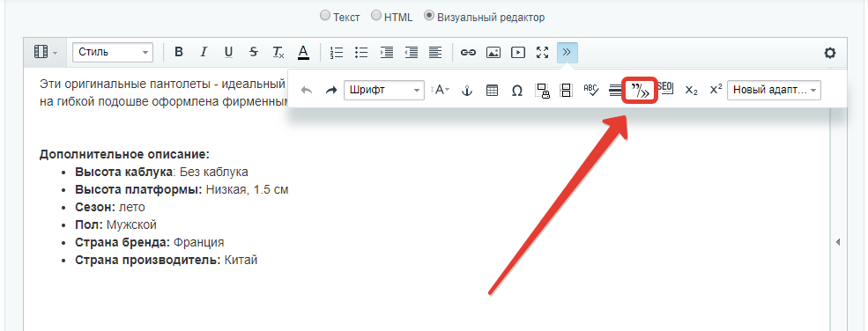The image size is (868, 331).
Task: Open editor settings gear
Action: 829,53
